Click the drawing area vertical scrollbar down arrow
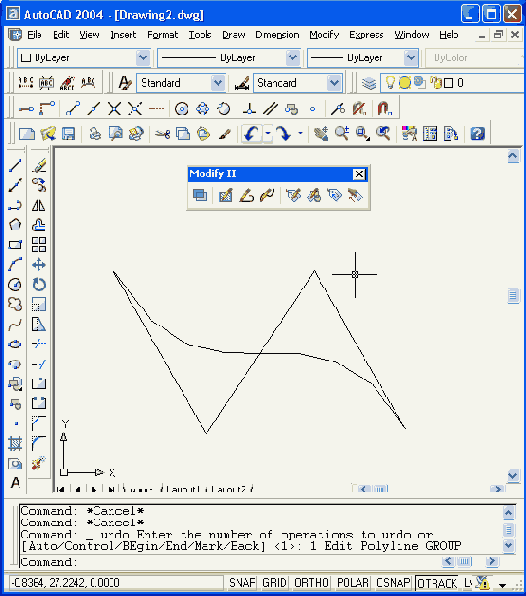Image resolution: width=526 pixels, height=596 pixels. click(x=513, y=475)
